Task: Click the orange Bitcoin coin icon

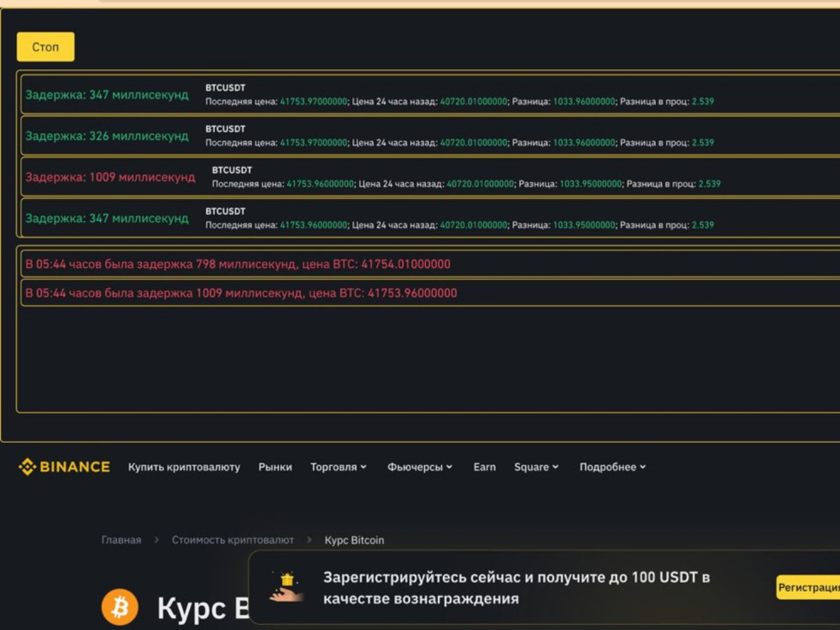Action: tap(120, 607)
